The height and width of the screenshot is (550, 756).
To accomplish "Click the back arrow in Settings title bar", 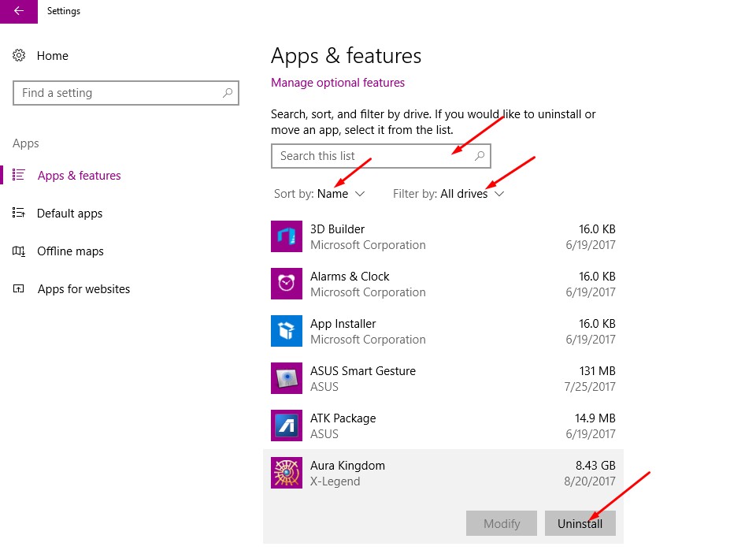I will [x=19, y=11].
